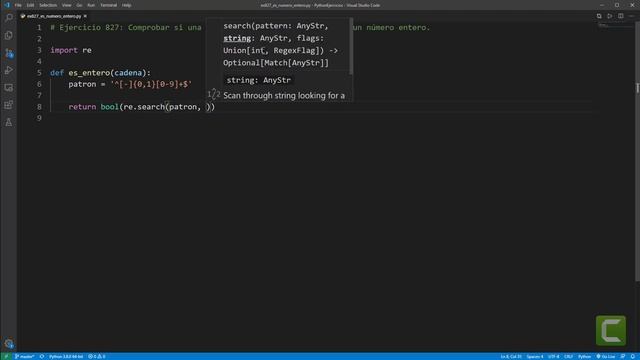
Task: Open the Testing flask view
Action: [9, 122]
